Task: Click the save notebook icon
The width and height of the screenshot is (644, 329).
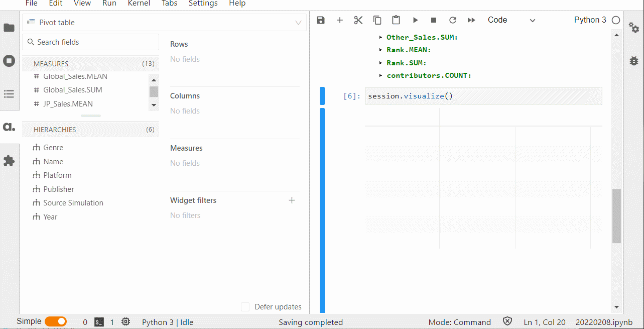Action: coord(321,20)
